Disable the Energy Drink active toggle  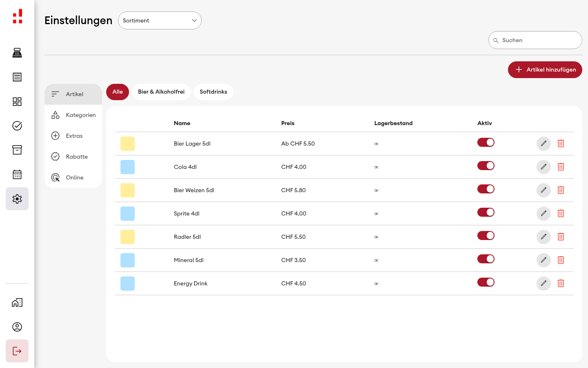click(x=486, y=282)
